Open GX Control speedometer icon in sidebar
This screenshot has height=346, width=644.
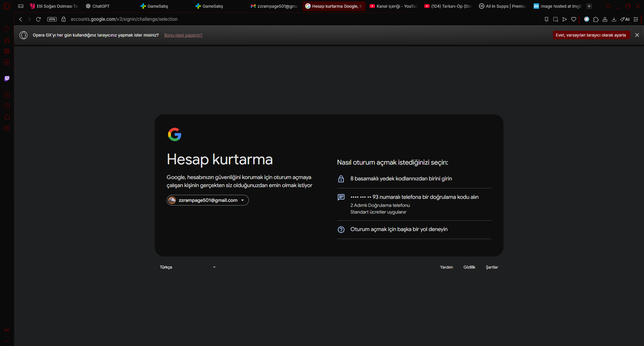7,29
